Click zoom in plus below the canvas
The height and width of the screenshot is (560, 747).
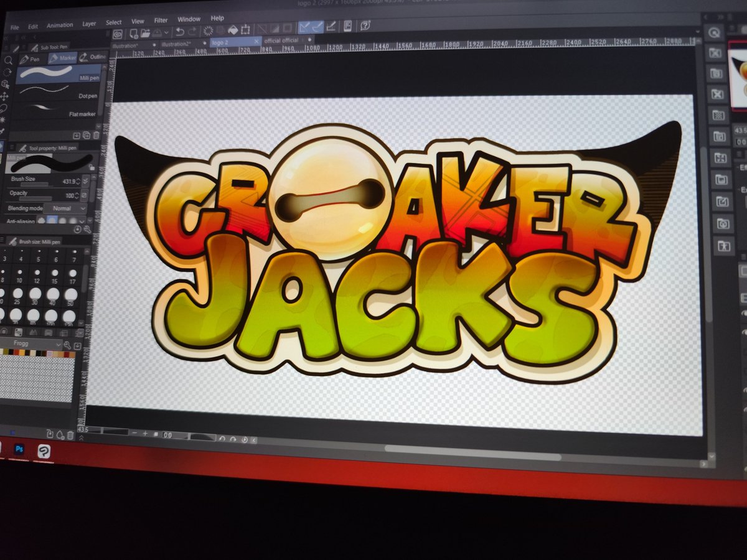pos(145,433)
